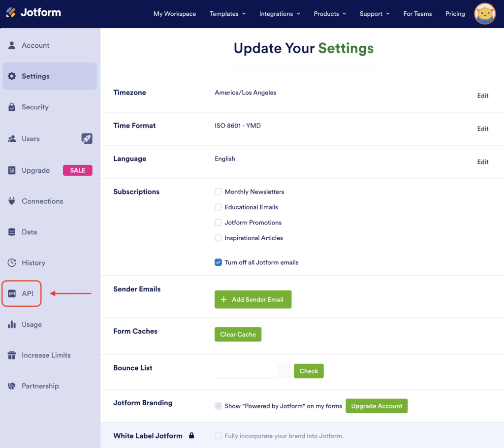Enable Monthly Newsletters checkbox

218,192
